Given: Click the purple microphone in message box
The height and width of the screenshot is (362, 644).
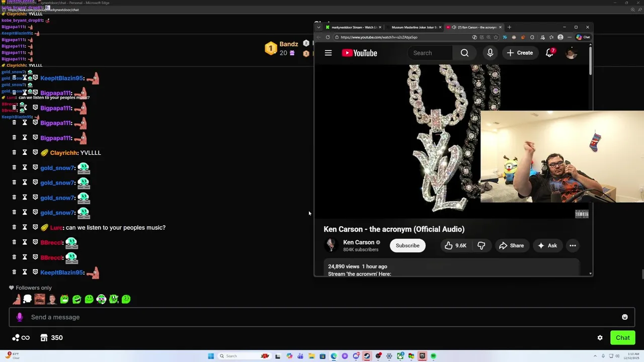Looking at the screenshot, I should pyautogui.click(x=20, y=317).
